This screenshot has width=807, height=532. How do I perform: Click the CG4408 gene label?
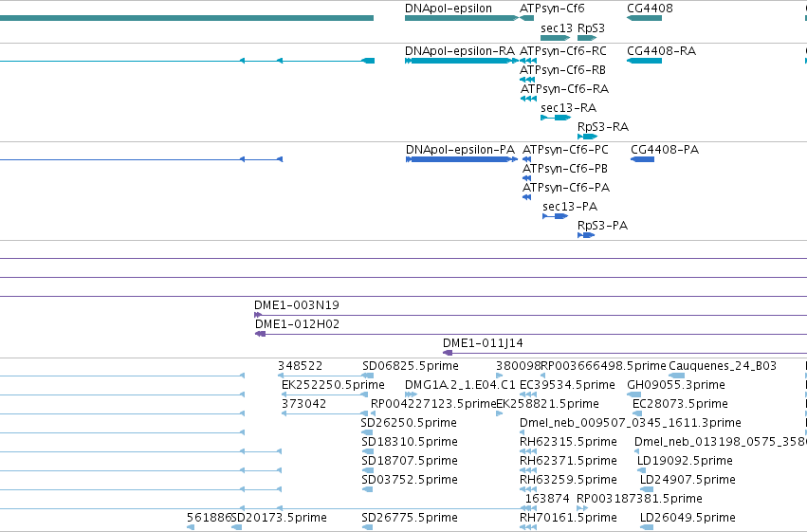click(650, 9)
